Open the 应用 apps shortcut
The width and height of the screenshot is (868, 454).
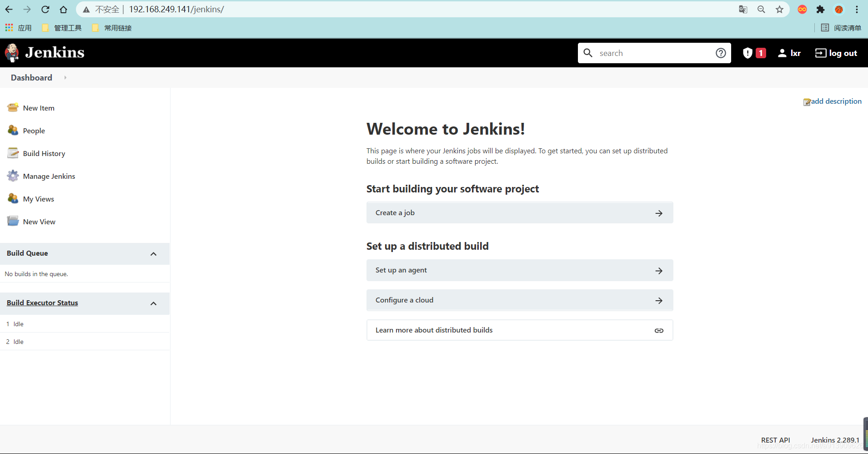pyautogui.click(x=19, y=28)
